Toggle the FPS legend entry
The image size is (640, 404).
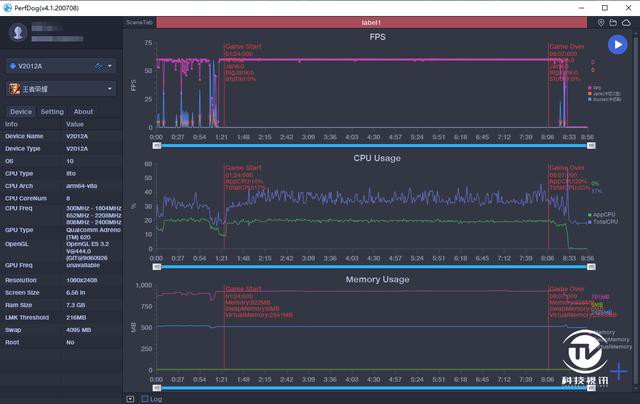[594, 88]
